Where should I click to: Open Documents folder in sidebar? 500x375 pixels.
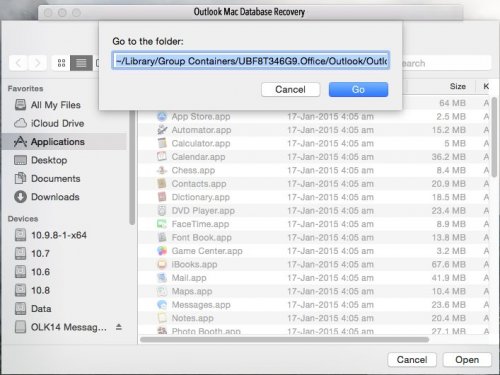[47, 178]
